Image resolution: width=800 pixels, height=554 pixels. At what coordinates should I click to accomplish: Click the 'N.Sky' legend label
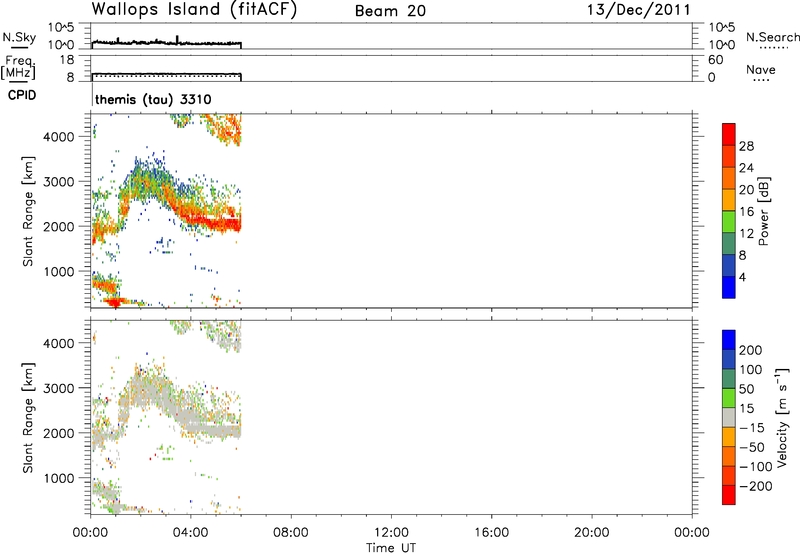[x=19, y=37]
